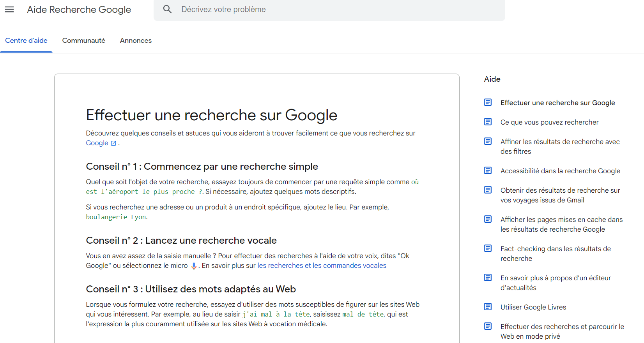Select the Centre d'aide tab
The height and width of the screenshot is (343, 644).
click(x=26, y=40)
